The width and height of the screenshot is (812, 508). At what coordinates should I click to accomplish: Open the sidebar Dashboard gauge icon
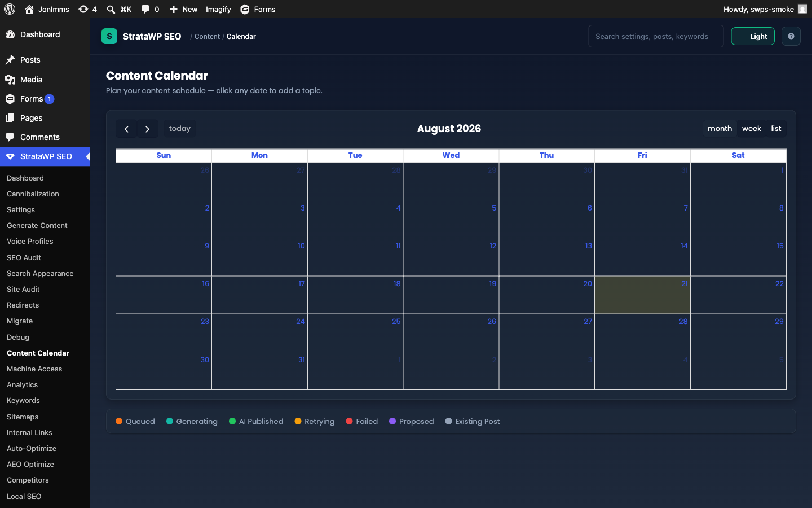(x=10, y=34)
